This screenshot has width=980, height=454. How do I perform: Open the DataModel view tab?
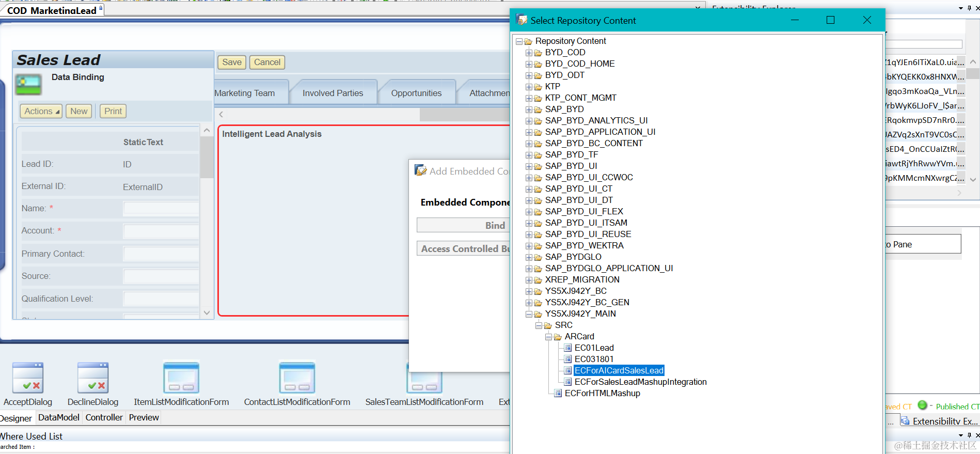coord(59,417)
